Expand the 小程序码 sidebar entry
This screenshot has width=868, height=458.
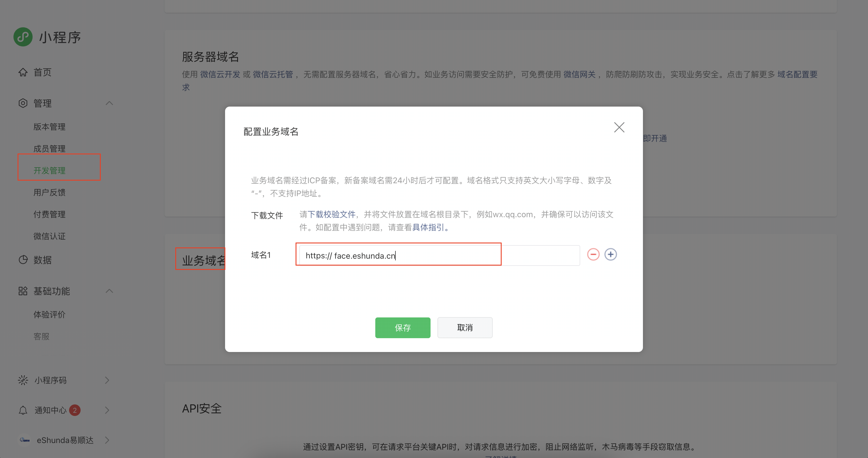pos(107,380)
